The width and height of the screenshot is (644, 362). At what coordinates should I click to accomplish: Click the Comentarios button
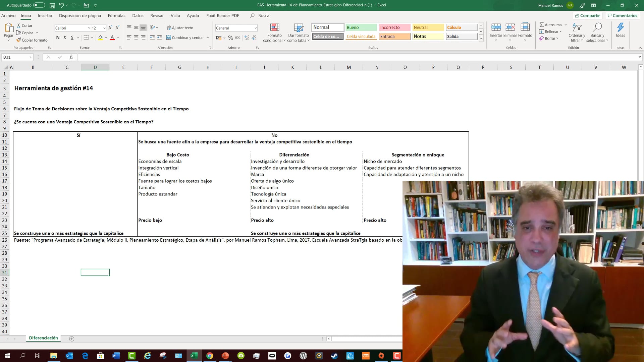(x=622, y=15)
